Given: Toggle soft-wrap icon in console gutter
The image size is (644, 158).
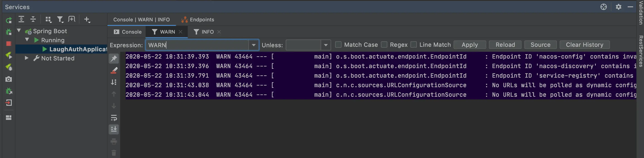Looking at the screenshot, I should 114,118.
